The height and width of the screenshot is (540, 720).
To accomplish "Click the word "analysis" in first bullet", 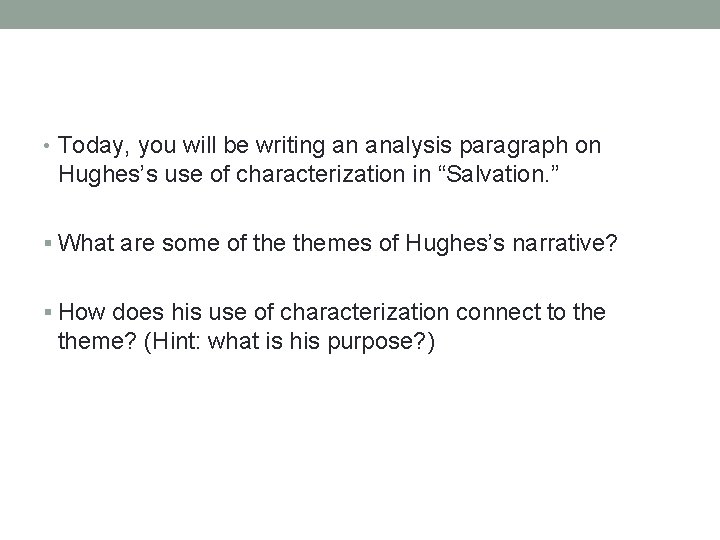I will pos(408,147).
